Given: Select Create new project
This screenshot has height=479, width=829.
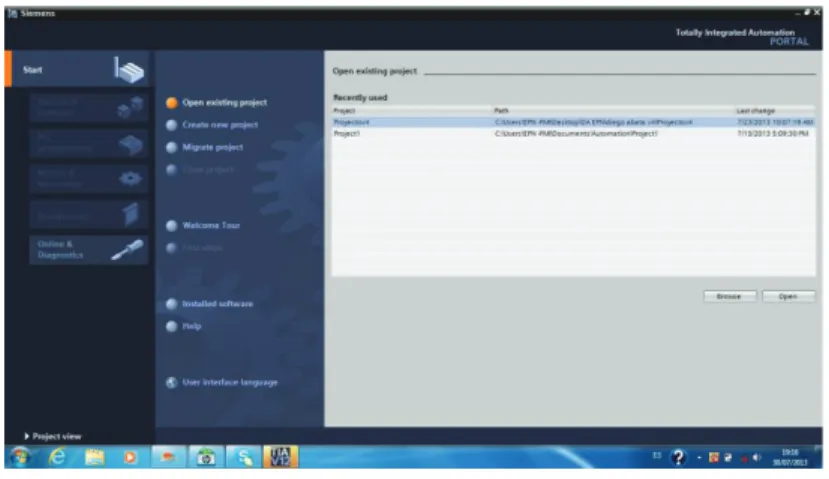Looking at the screenshot, I should click(220, 125).
